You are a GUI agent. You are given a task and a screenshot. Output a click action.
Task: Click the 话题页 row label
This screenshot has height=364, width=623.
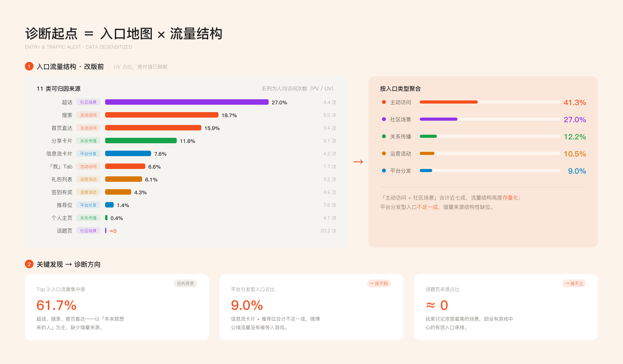[x=65, y=230]
